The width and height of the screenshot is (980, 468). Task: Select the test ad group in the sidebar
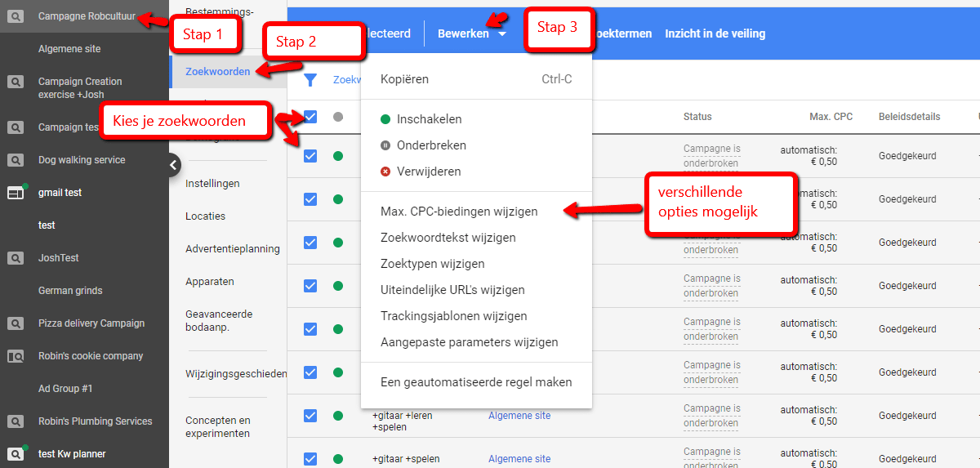pyautogui.click(x=47, y=225)
